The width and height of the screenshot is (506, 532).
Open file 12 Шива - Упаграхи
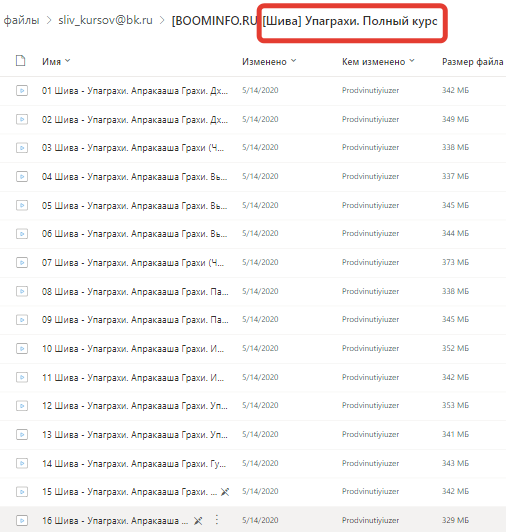click(135, 406)
